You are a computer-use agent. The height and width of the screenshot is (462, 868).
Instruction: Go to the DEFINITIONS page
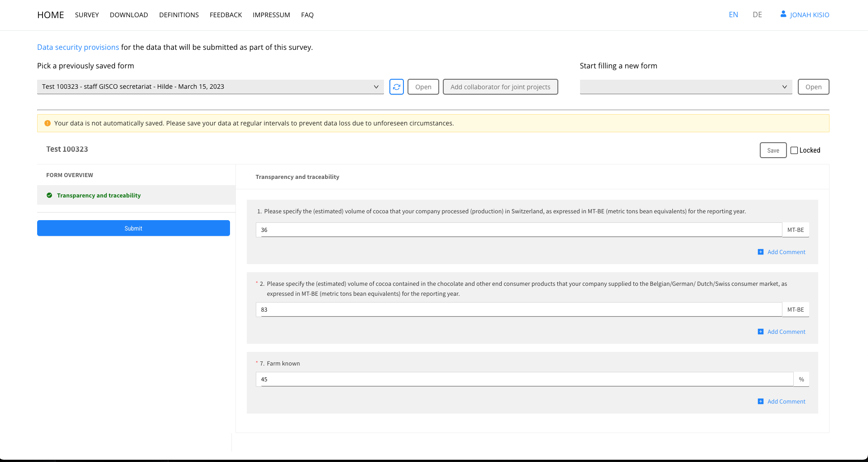179,15
